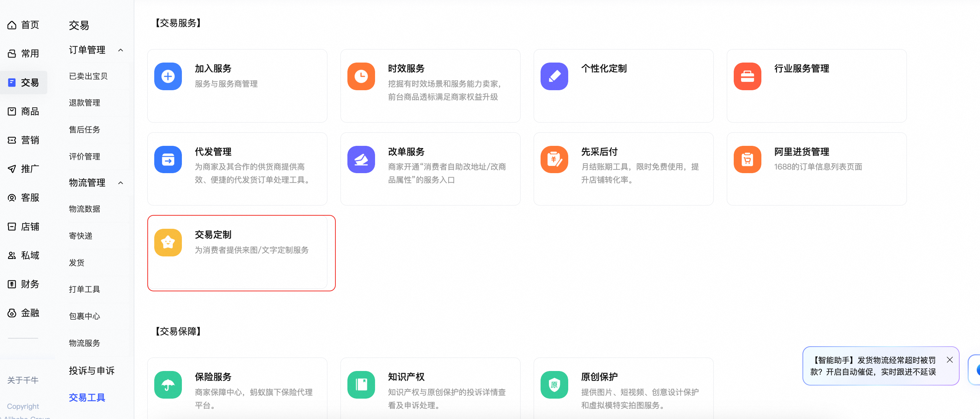Viewport: 980px width, 419px height.
Task: Click the 客服 headset icon
Action: (12, 198)
